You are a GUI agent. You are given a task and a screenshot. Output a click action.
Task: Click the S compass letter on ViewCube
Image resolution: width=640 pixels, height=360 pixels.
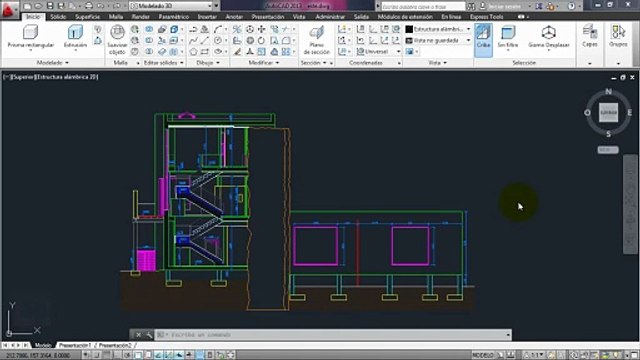608,134
